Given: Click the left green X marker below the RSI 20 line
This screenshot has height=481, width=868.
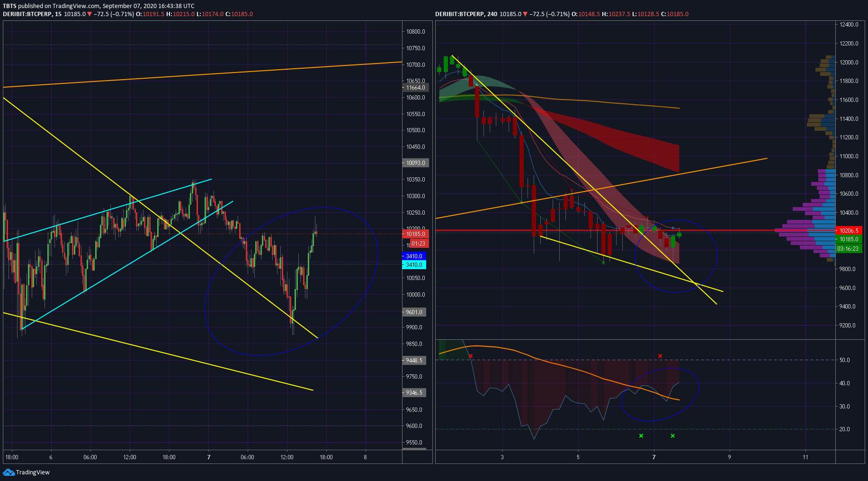Looking at the screenshot, I should click(641, 436).
